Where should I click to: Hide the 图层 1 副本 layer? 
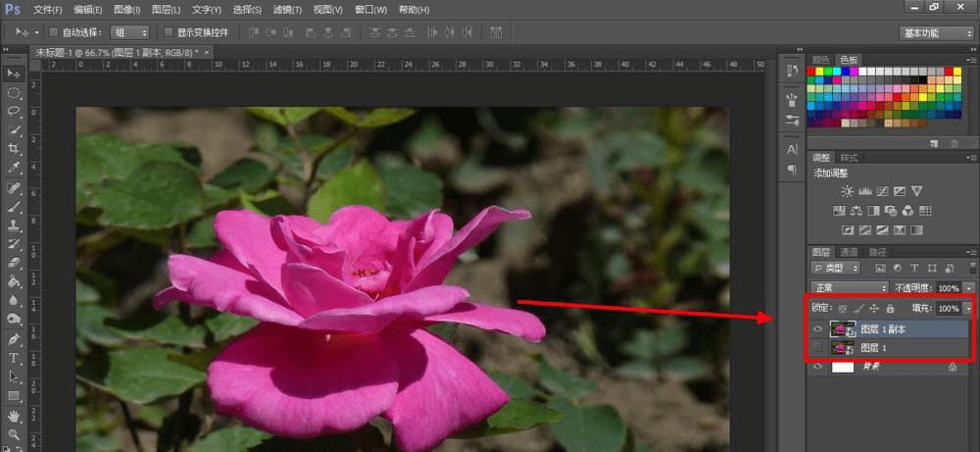point(818,329)
